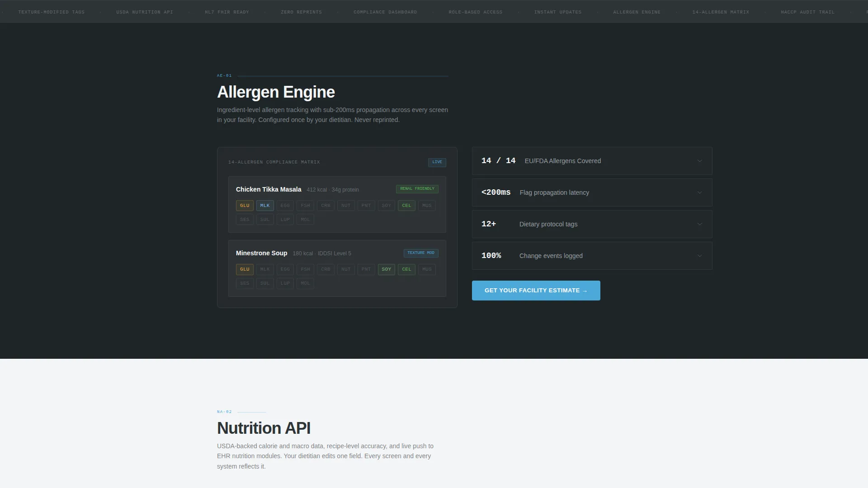Click Compliance Dashboard in the top ticker

pyautogui.click(x=385, y=12)
